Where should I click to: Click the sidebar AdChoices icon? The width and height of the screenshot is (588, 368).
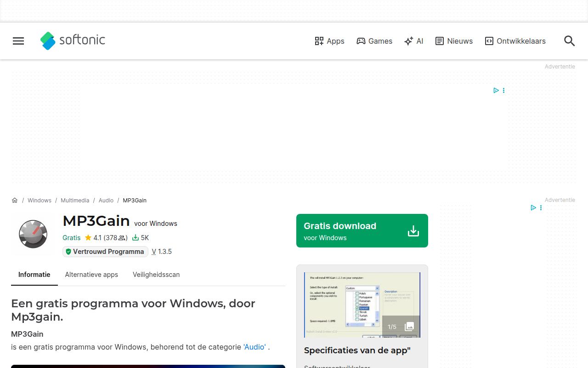(x=533, y=207)
